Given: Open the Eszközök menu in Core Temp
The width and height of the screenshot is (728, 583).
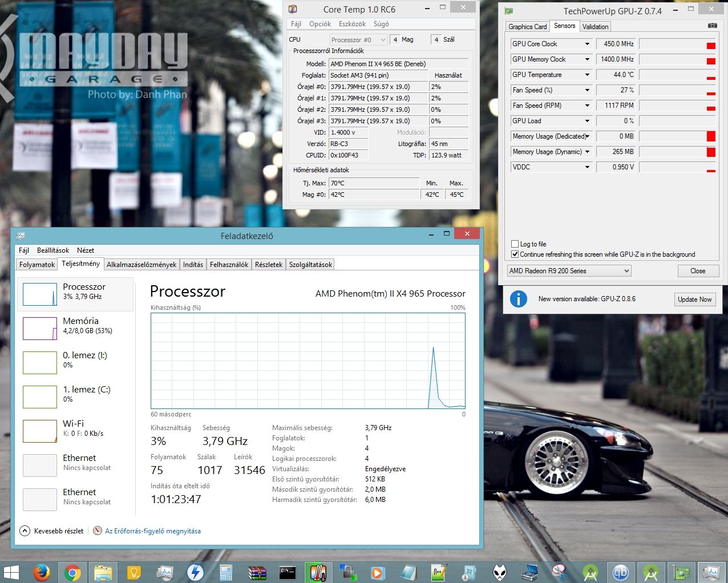Looking at the screenshot, I should click(x=352, y=24).
